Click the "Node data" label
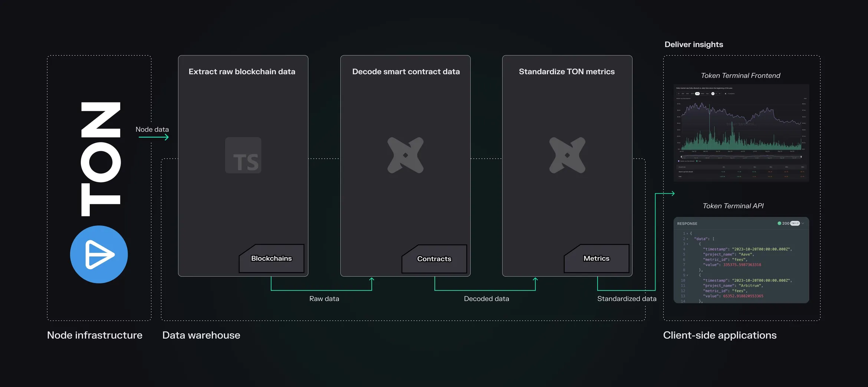The image size is (868, 387). pos(152,129)
